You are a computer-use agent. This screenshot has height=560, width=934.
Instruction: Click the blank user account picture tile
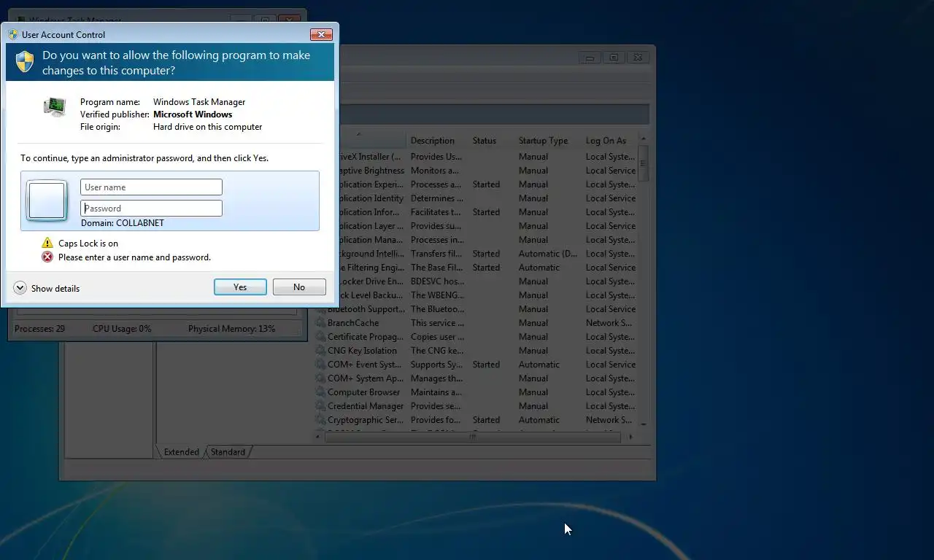point(47,201)
